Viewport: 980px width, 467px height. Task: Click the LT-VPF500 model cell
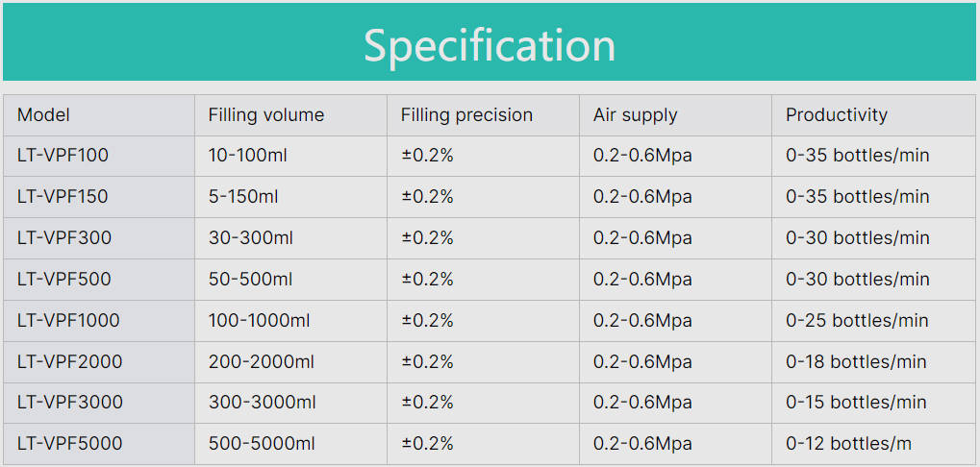pyautogui.click(x=64, y=280)
